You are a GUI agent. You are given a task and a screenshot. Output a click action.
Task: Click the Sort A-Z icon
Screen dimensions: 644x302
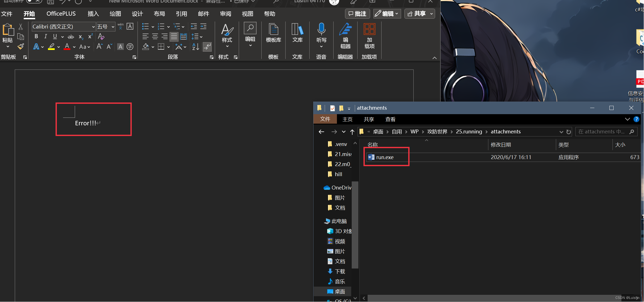(x=196, y=47)
